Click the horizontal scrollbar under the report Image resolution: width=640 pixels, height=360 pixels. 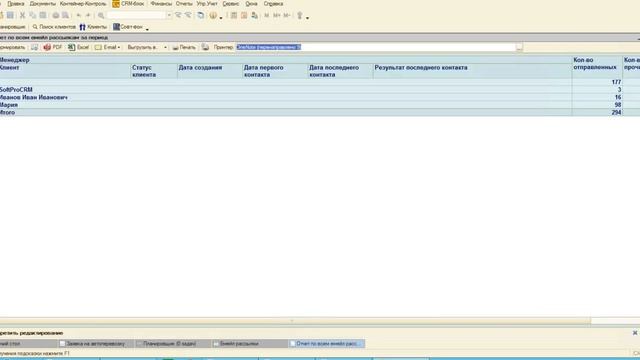pyautogui.click(x=295, y=321)
